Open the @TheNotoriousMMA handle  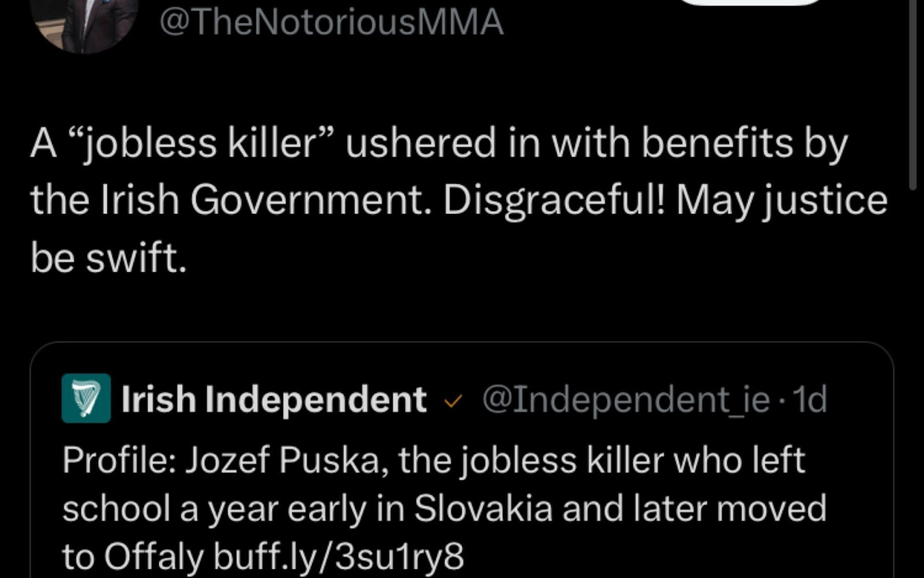(331, 23)
